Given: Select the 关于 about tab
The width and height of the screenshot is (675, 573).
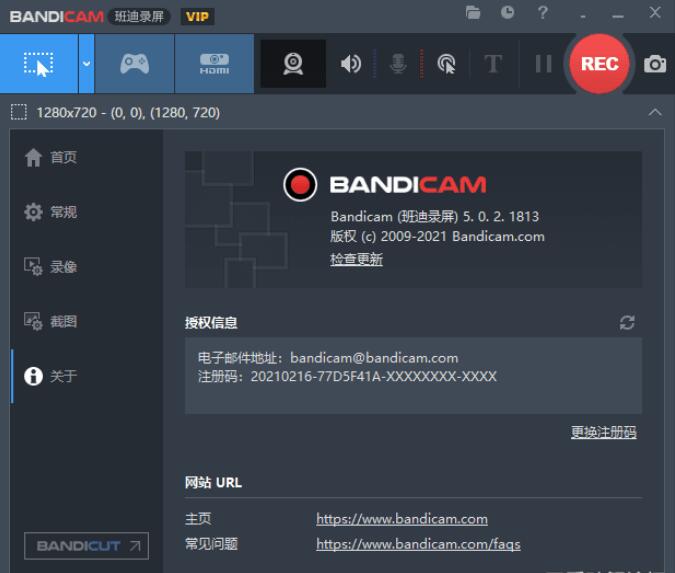Looking at the screenshot, I should tap(51, 376).
